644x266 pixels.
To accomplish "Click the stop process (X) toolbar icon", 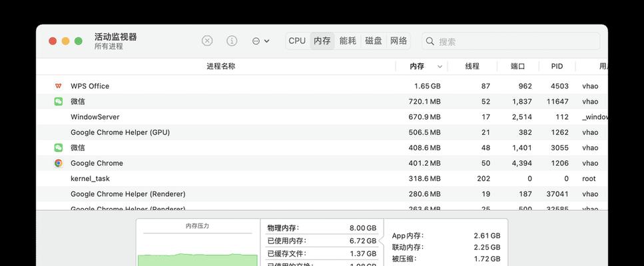I will [207, 41].
